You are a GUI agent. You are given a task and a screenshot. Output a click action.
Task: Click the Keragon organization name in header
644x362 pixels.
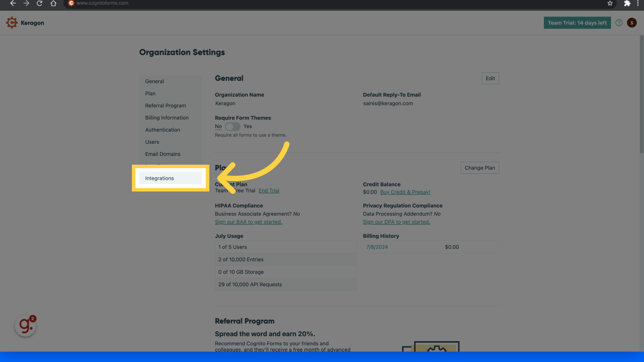[x=32, y=23]
